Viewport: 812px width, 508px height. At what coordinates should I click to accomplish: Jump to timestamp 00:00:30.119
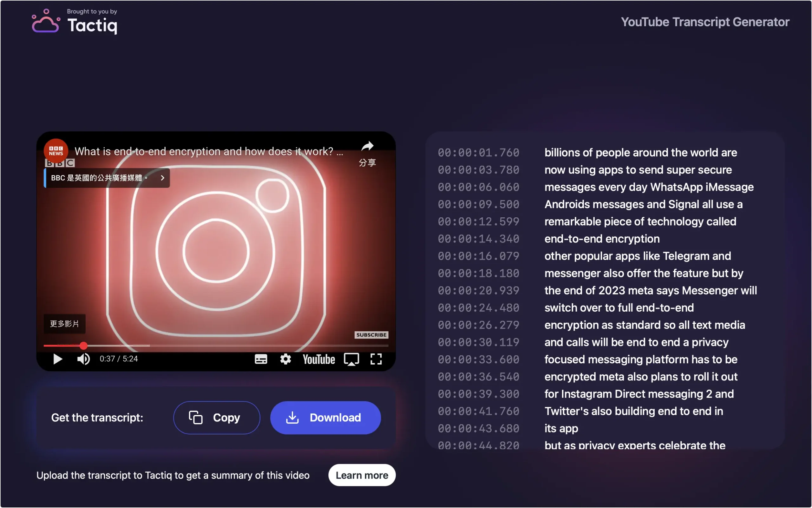(478, 342)
